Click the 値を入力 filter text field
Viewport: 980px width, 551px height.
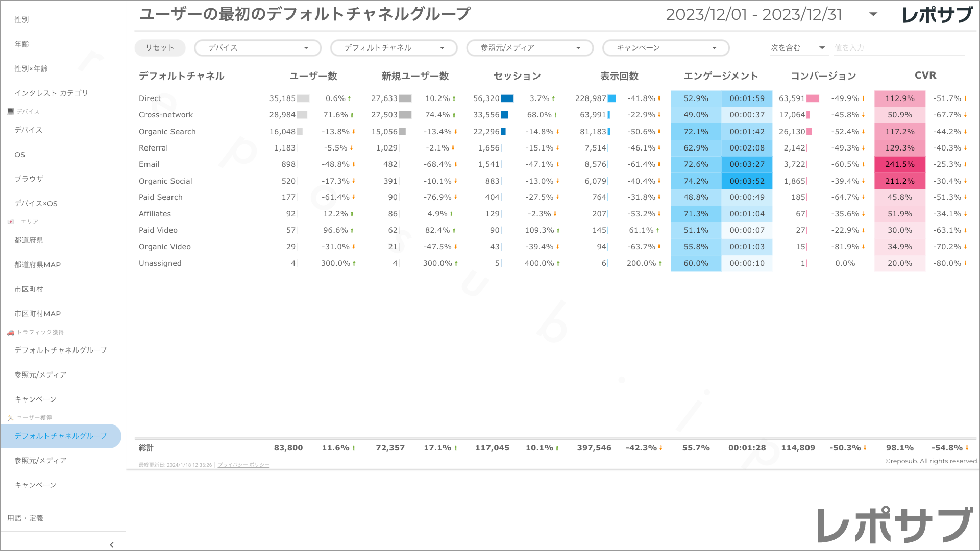tap(898, 48)
